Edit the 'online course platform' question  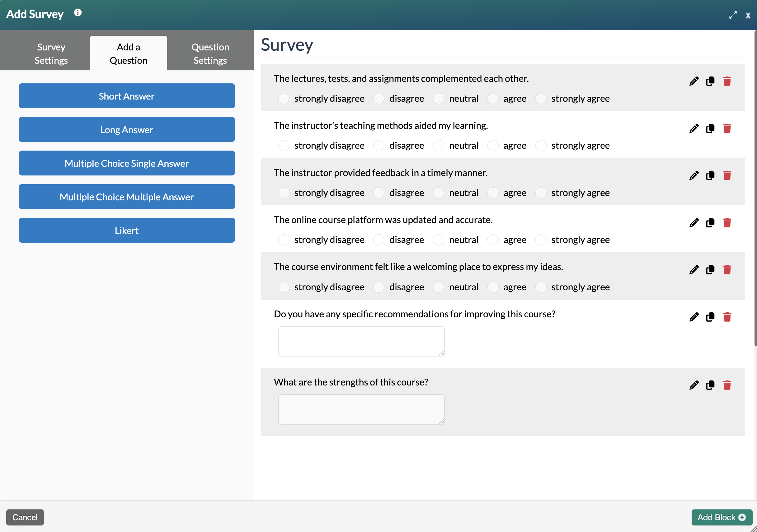point(694,223)
